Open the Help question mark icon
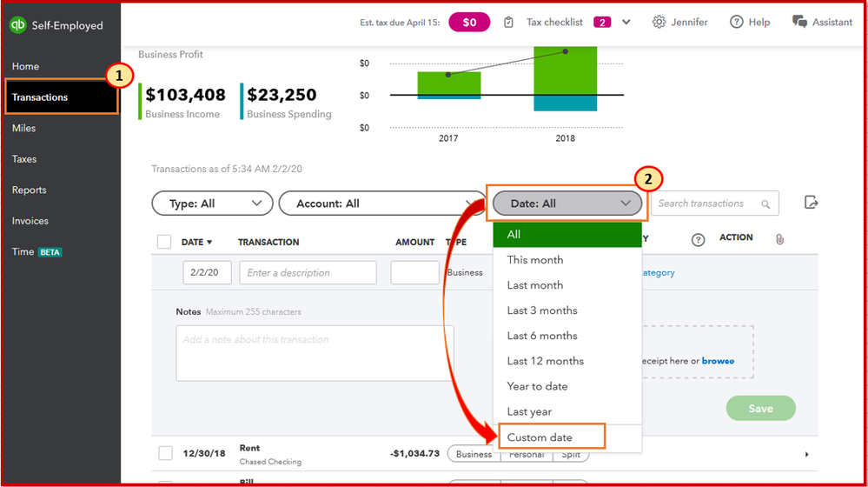868x487 pixels. pyautogui.click(x=736, y=22)
